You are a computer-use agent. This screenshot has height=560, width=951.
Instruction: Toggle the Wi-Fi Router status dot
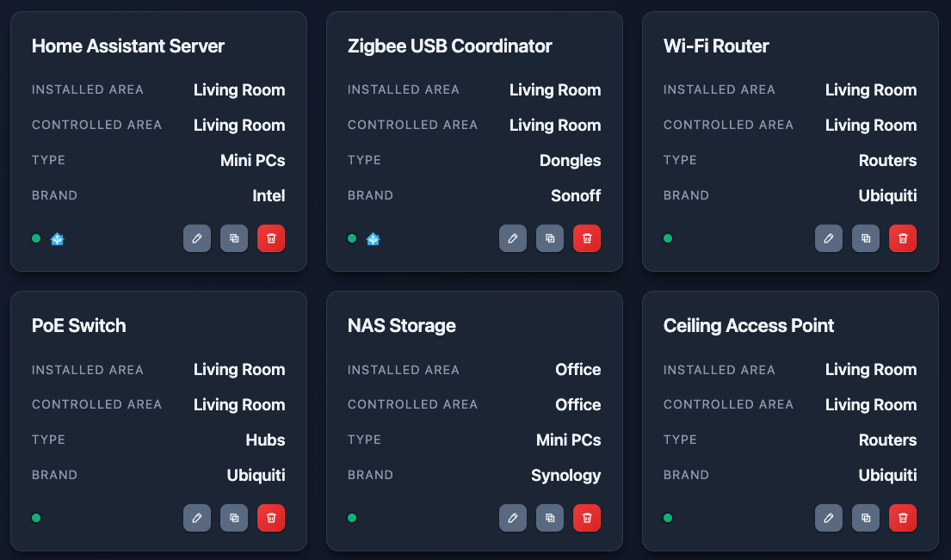[x=668, y=238]
